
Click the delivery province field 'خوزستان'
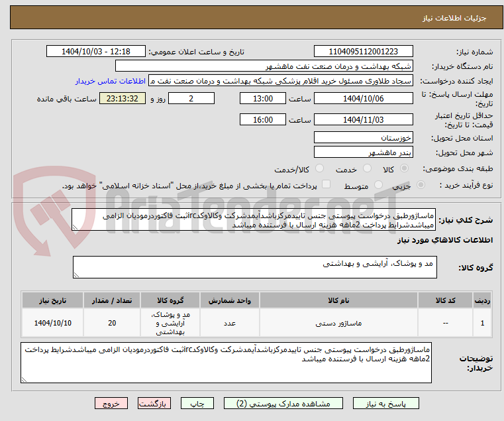363,137
